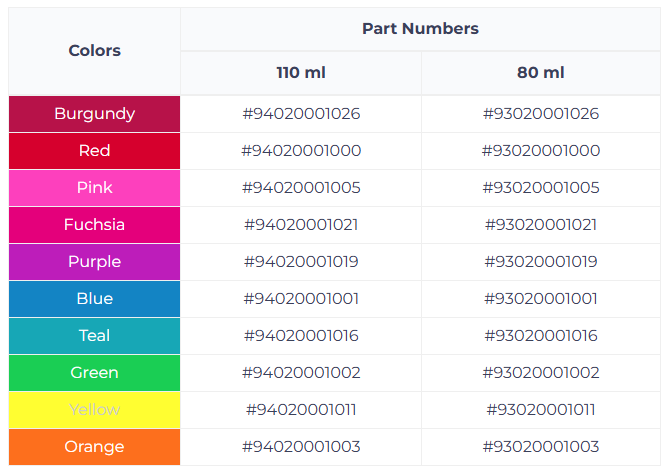
Task: Click the 80 ml column header
Action: point(541,73)
